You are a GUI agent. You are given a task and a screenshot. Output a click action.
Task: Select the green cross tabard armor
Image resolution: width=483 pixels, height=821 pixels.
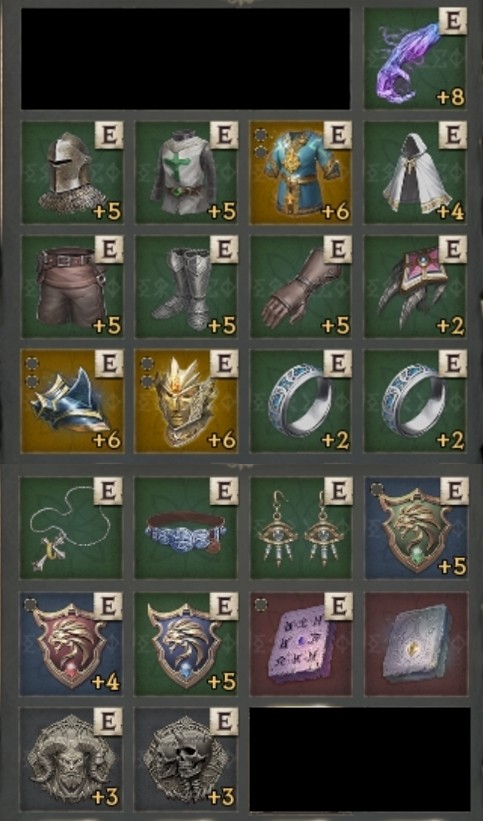(x=187, y=172)
